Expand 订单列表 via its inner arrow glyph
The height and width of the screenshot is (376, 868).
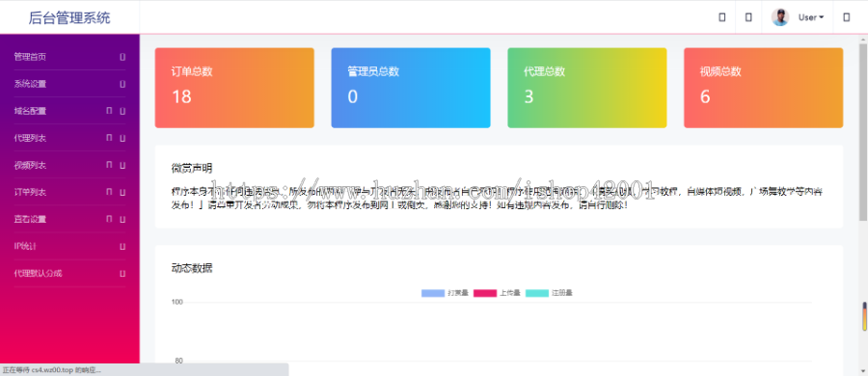coord(109,192)
